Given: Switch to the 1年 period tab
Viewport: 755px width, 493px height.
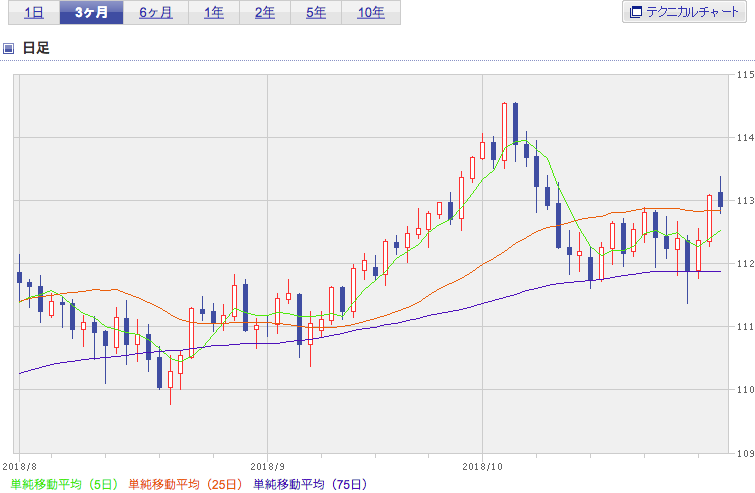Looking at the screenshot, I should pyautogui.click(x=214, y=13).
